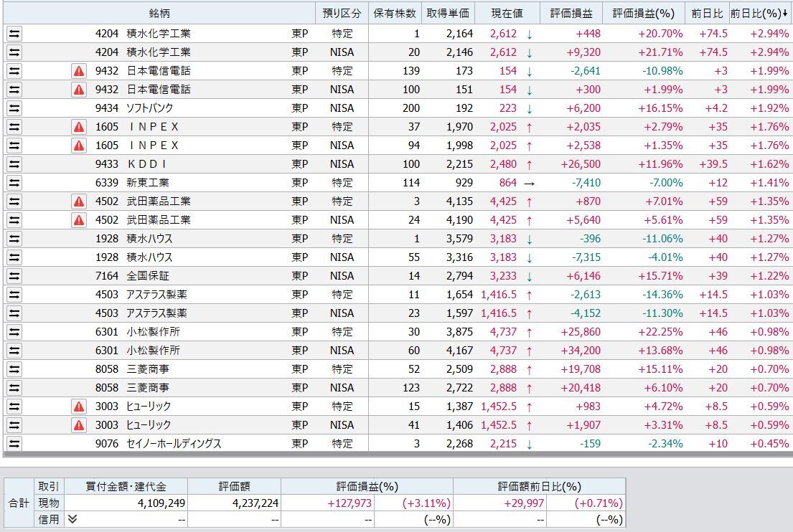Expand the 信用 row double chevron
The image size is (793, 532).
coord(72,519)
